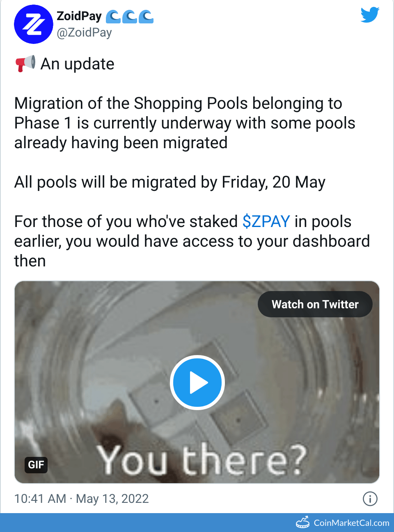The width and height of the screenshot is (394, 532).
Task: Click the You there? GIF thumbnail
Action: [x=197, y=382]
